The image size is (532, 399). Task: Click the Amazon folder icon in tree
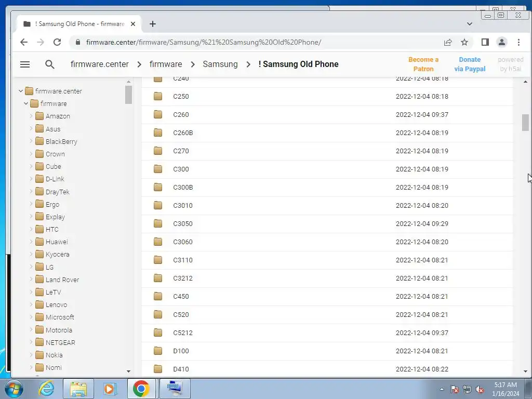pos(39,116)
